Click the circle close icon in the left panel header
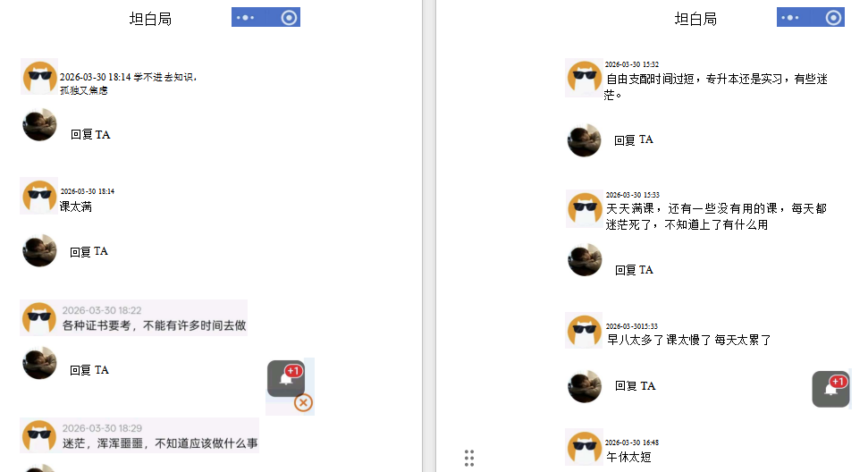868x472 pixels. (x=289, y=18)
